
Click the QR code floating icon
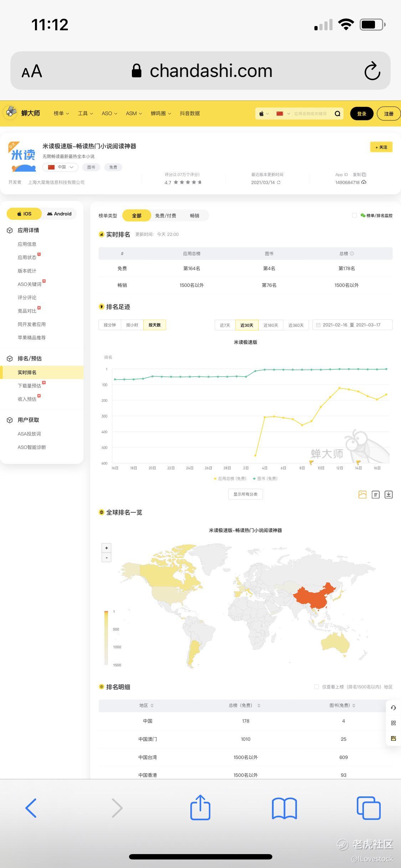coord(394,723)
